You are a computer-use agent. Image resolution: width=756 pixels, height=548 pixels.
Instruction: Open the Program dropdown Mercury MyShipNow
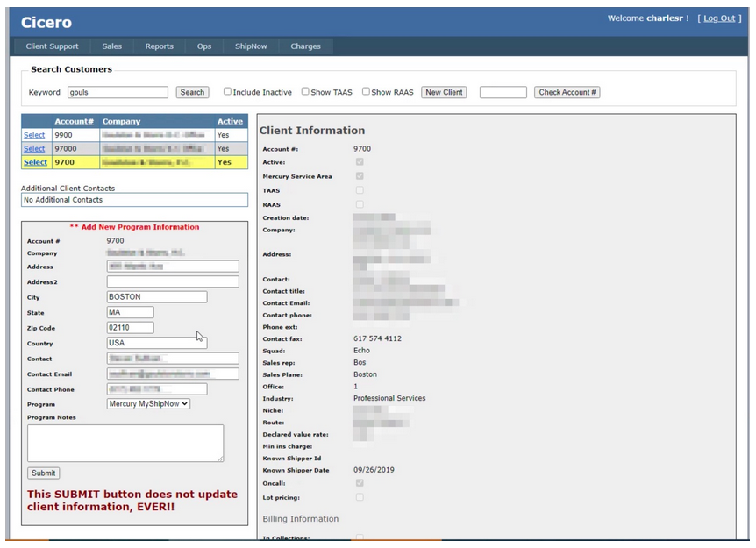[148, 404]
